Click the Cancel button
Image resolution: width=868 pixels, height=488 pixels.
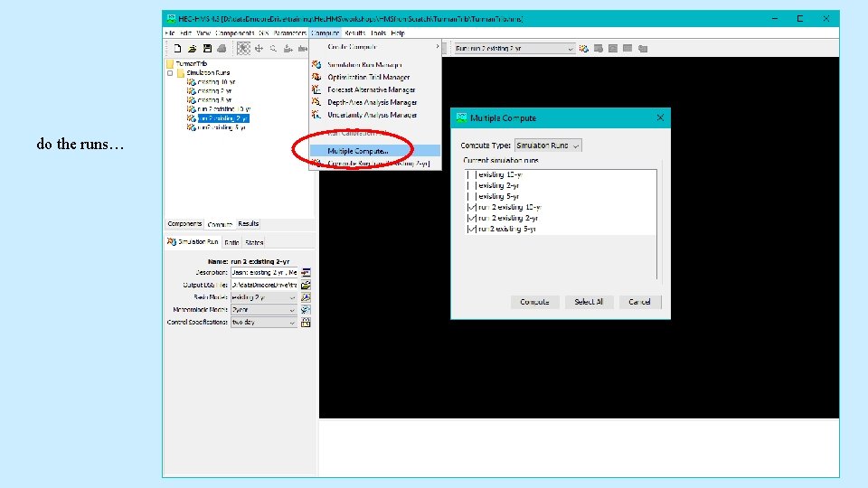(x=639, y=302)
